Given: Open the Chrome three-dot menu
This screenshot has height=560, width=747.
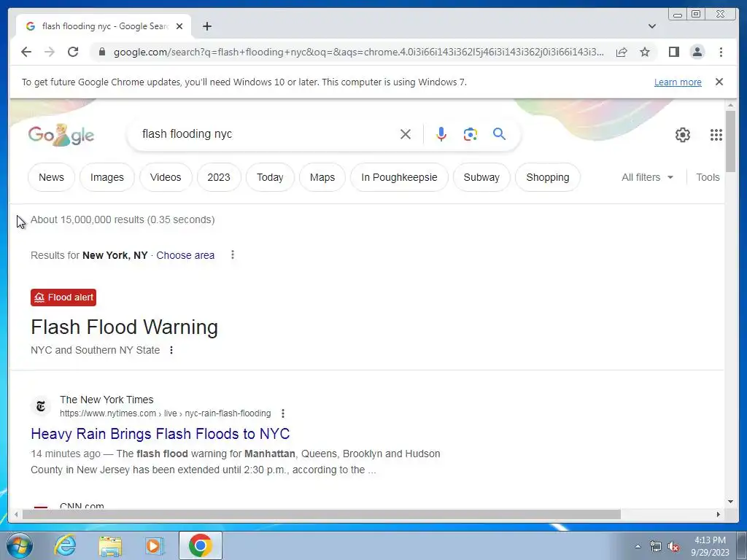Looking at the screenshot, I should [x=721, y=52].
